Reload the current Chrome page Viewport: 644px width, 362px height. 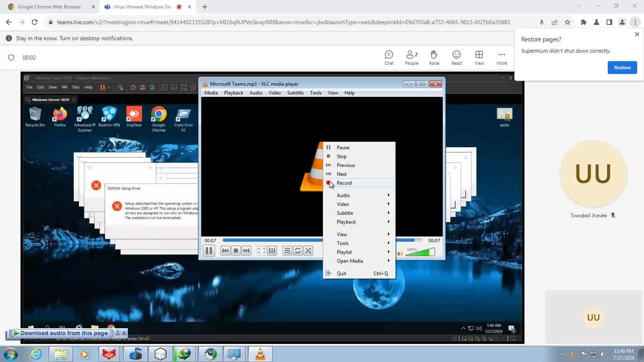point(35,22)
